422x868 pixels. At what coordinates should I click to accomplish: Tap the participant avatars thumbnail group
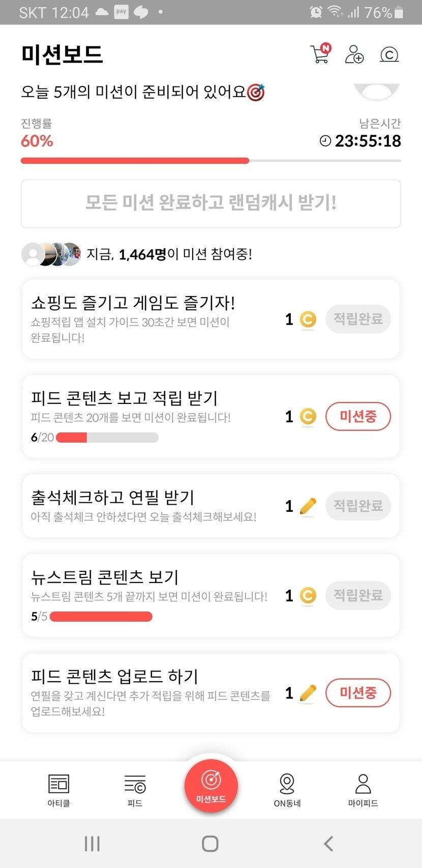coord(51,254)
